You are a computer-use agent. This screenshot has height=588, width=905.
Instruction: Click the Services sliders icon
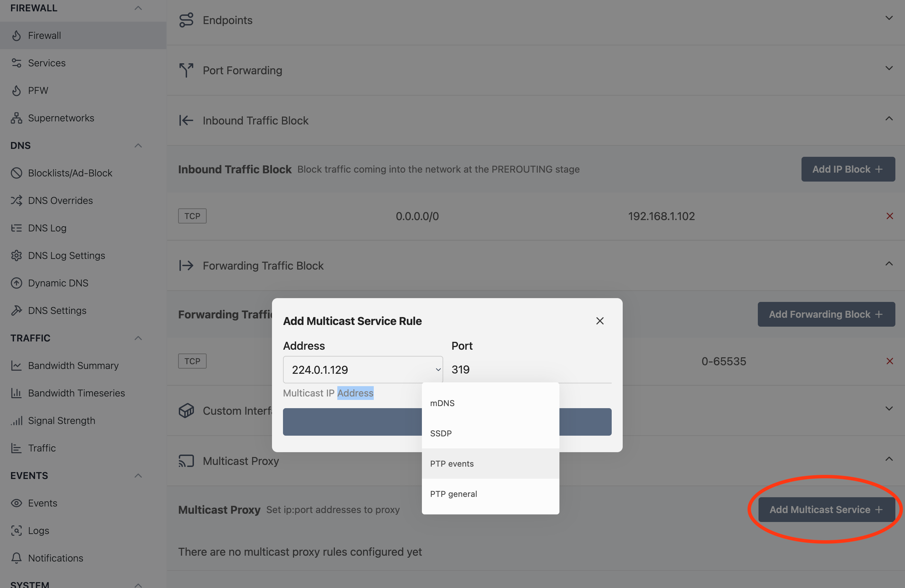click(17, 63)
